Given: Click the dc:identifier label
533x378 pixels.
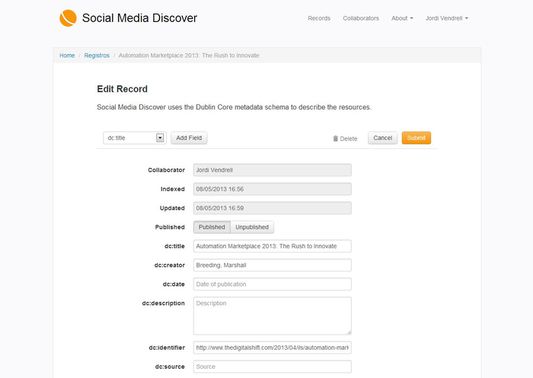Looking at the screenshot, I should (x=167, y=348).
